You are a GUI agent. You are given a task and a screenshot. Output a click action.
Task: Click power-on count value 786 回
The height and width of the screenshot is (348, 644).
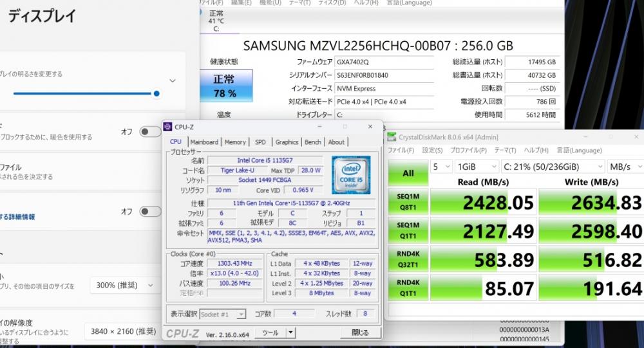tap(531, 102)
